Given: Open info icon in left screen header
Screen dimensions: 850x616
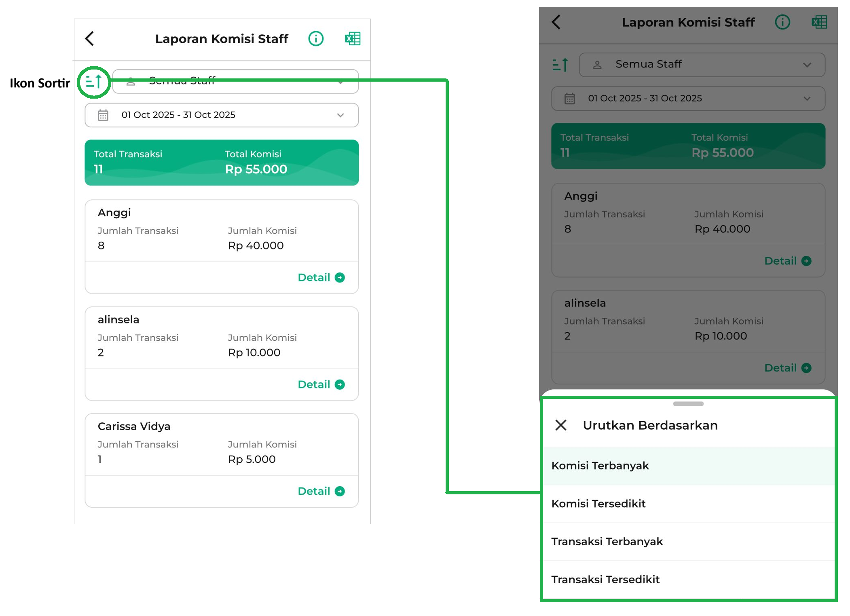Looking at the screenshot, I should (x=316, y=39).
